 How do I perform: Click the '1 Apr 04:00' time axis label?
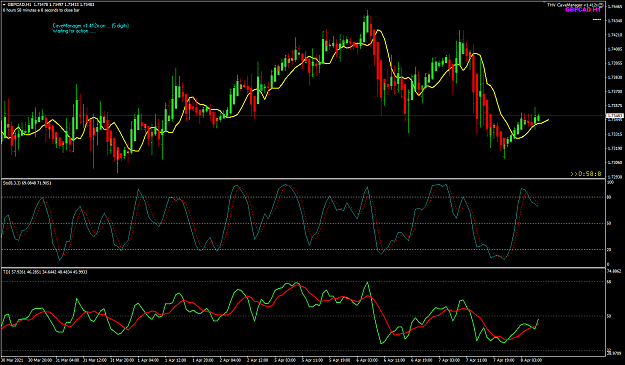tap(148, 360)
